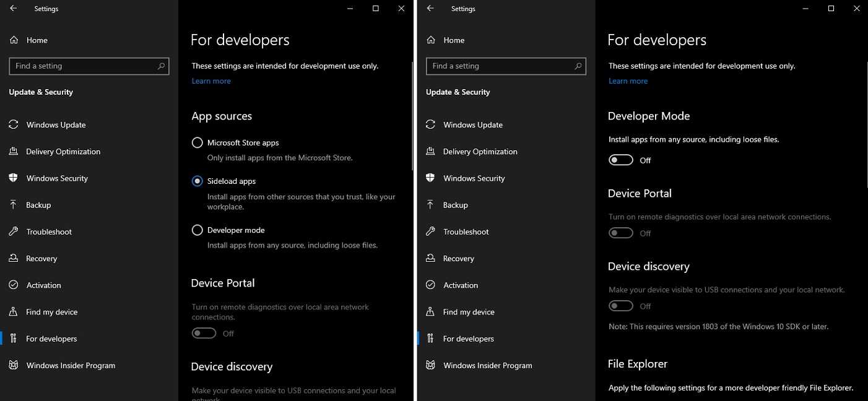Screen dimensions: 868x401
Task: Select Sideload apps radio button
Action: point(197,181)
